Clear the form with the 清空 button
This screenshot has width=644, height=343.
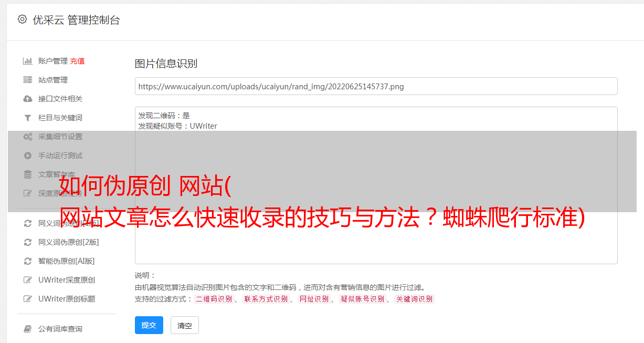(x=185, y=325)
